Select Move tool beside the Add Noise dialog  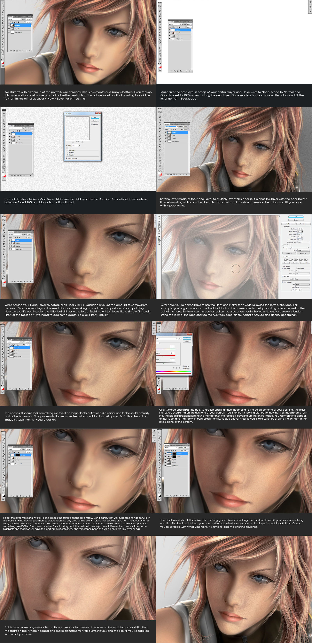tap(4, 114)
